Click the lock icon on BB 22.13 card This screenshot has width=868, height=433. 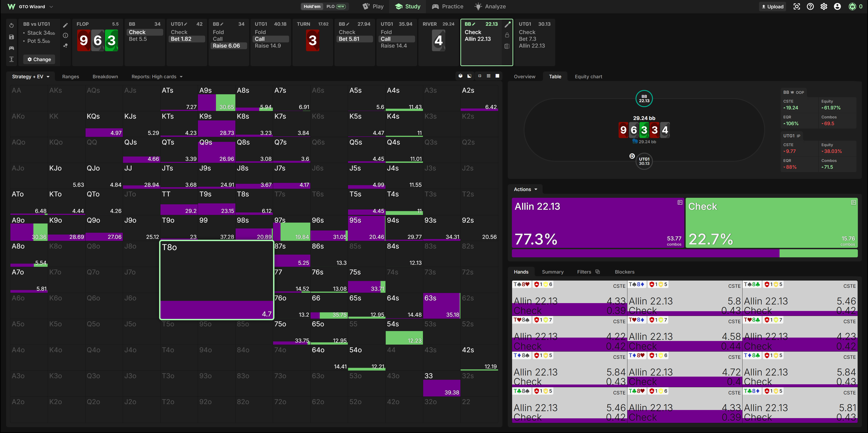click(x=507, y=35)
